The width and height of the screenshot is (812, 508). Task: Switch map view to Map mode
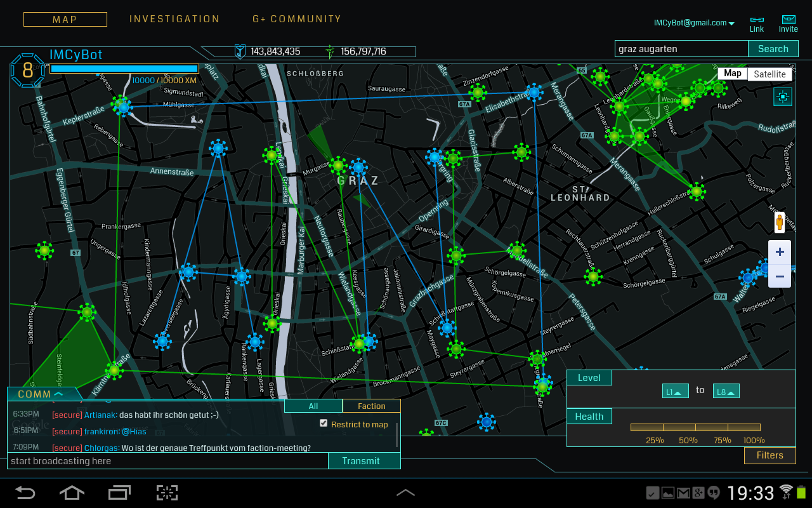pyautogui.click(x=733, y=74)
